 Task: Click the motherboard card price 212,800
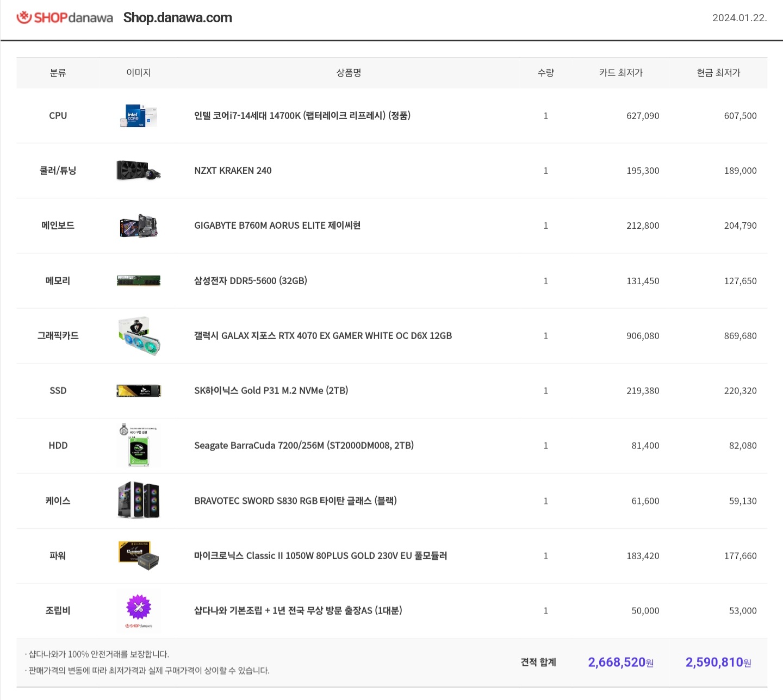click(x=643, y=226)
